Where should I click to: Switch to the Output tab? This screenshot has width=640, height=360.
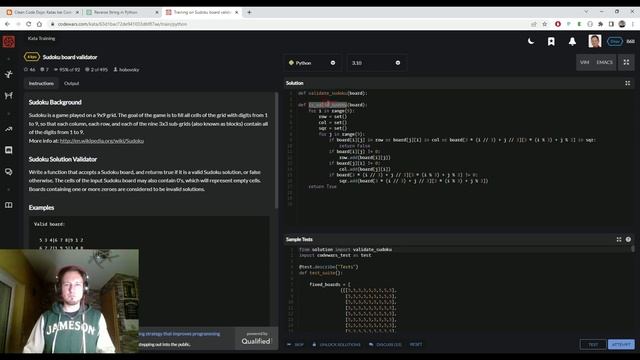71,83
